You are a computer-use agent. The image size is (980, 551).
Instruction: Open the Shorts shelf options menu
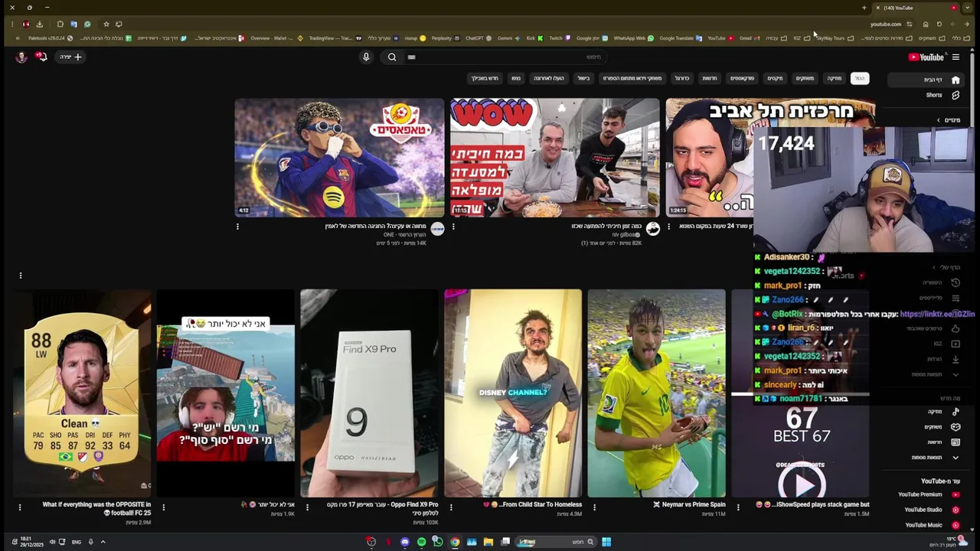point(21,275)
